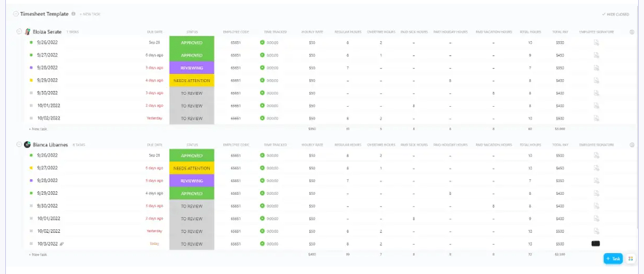Viewport: 644px width, 274px height.
Task: Toggle green status square on Eloiza's 9/26/2022 task
Action: 31,43
